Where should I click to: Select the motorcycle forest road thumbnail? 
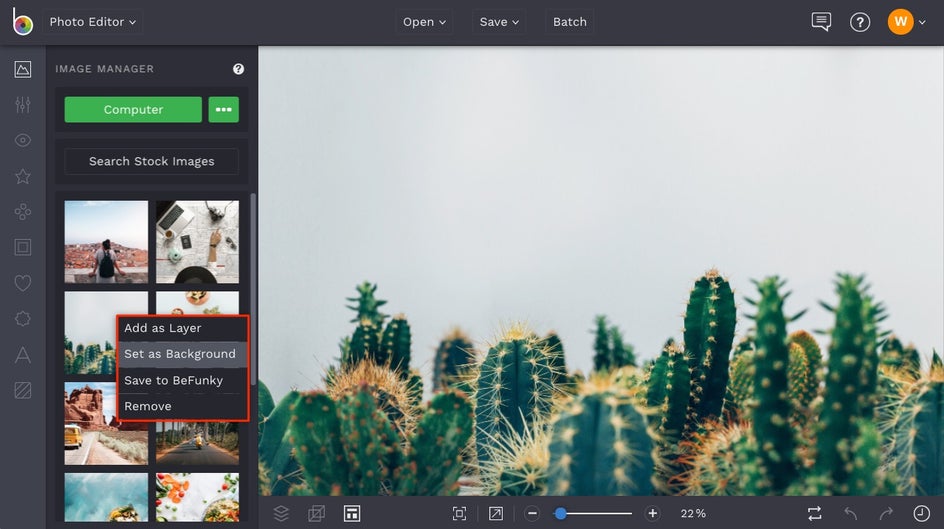pyautogui.click(x=197, y=442)
